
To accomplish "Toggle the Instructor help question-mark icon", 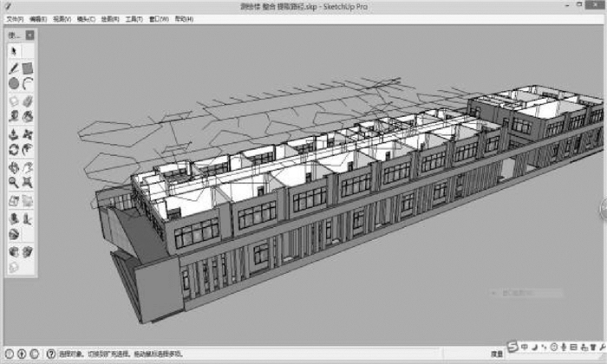I will 51,354.
